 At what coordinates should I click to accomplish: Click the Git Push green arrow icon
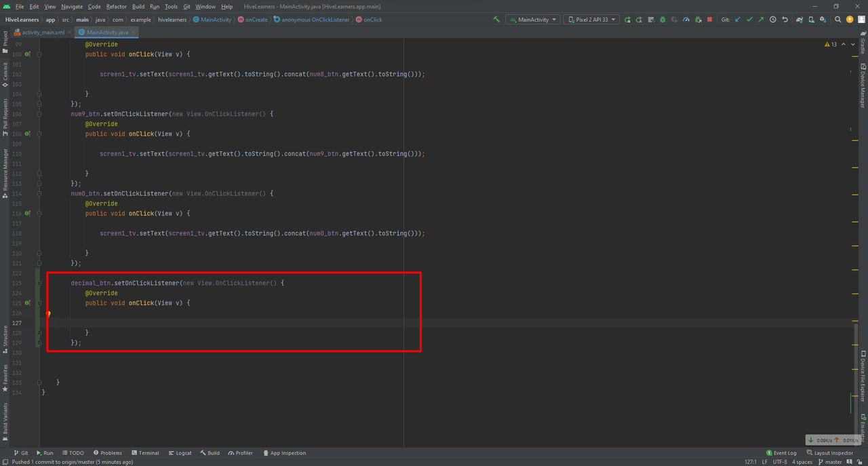pyautogui.click(x=761, y=20)
